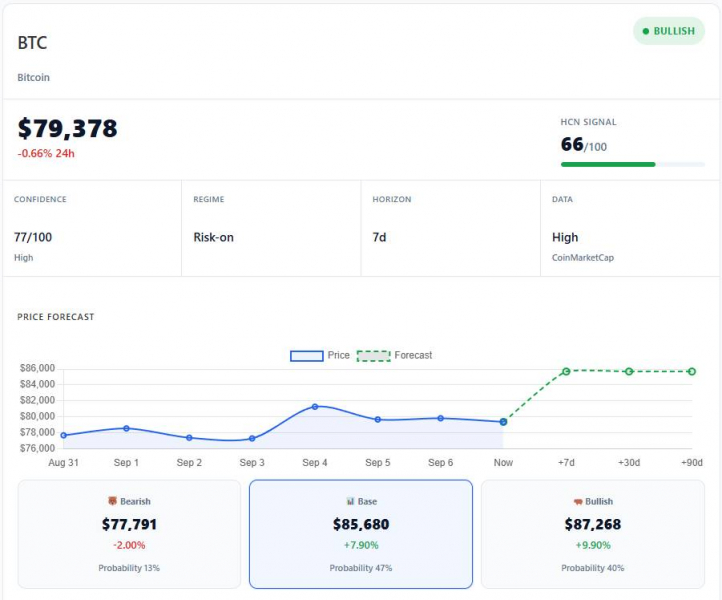Click the +30d forecast data point
Image resolution: width=722 pixels, height=600 pixels.
tap(629, 371)
